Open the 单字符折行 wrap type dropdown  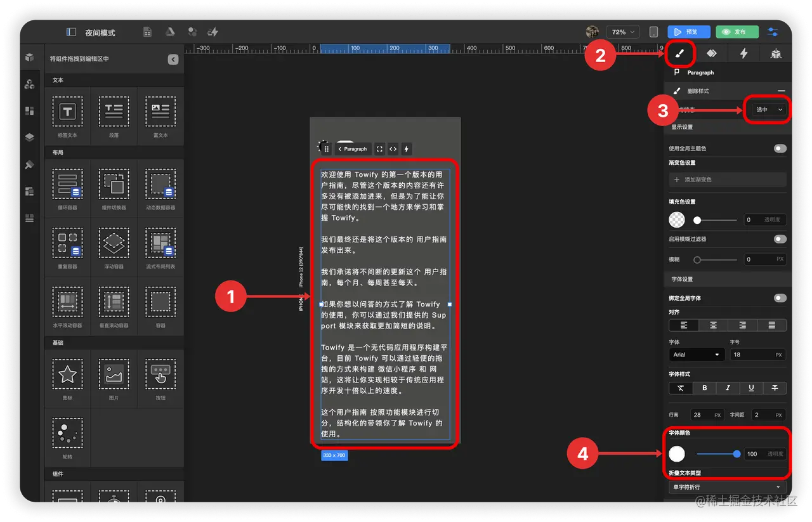pyautogui.click(x=728, y=487)
